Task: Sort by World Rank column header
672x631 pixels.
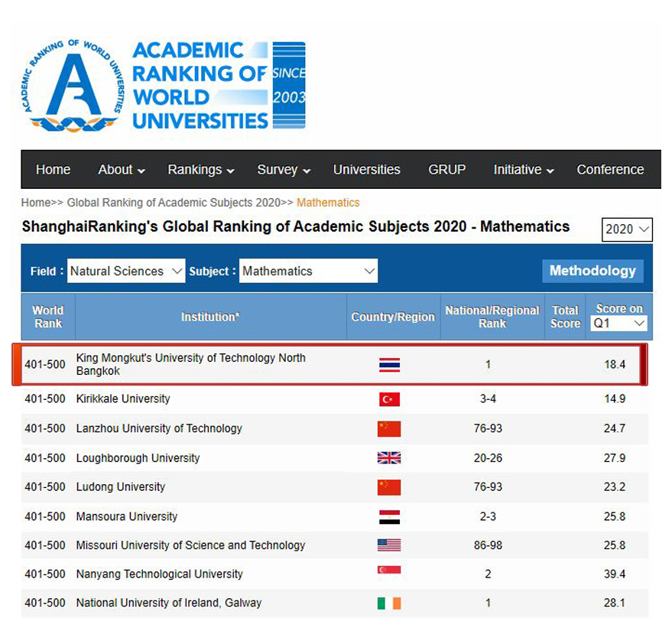Action: (47, 317)
